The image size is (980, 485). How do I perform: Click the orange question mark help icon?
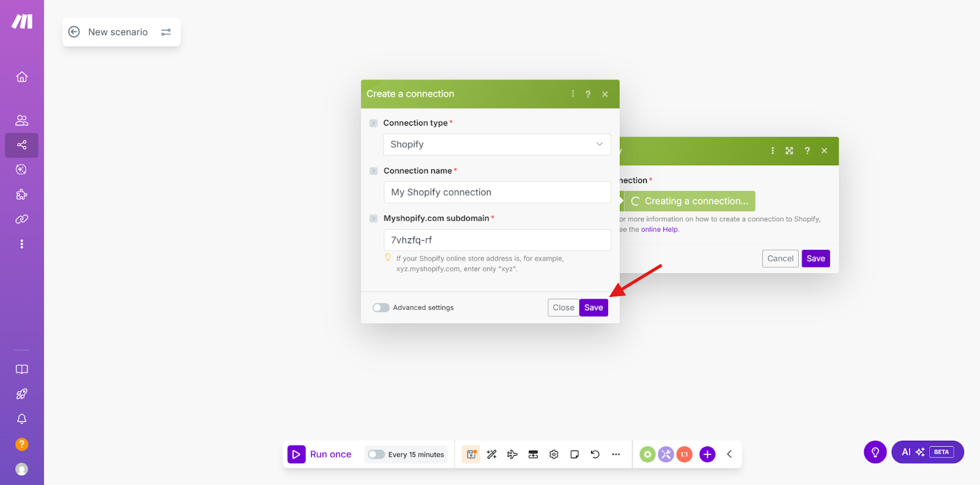[x=22, y=444]
